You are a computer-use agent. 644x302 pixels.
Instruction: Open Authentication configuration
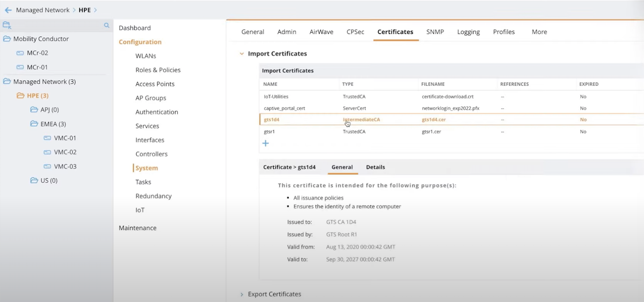point(156,112)
